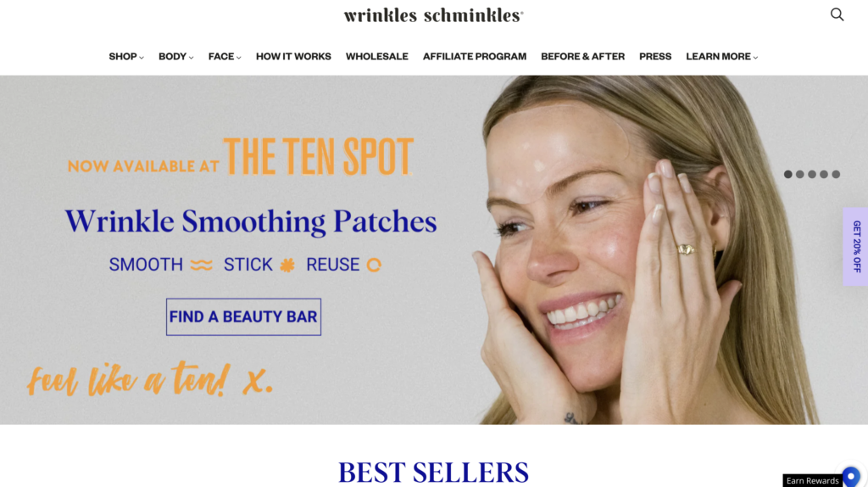Expand the SHOP dropdown menu

point(126,57)
